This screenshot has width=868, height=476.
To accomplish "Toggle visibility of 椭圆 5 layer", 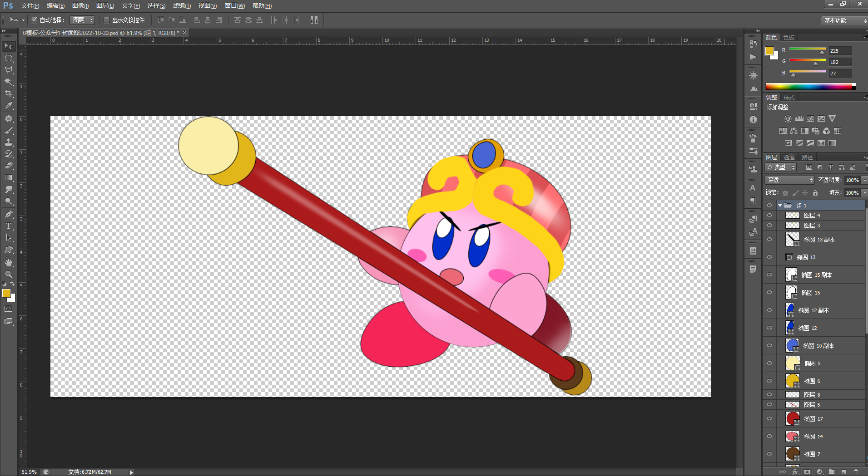I will pos(769,363).
